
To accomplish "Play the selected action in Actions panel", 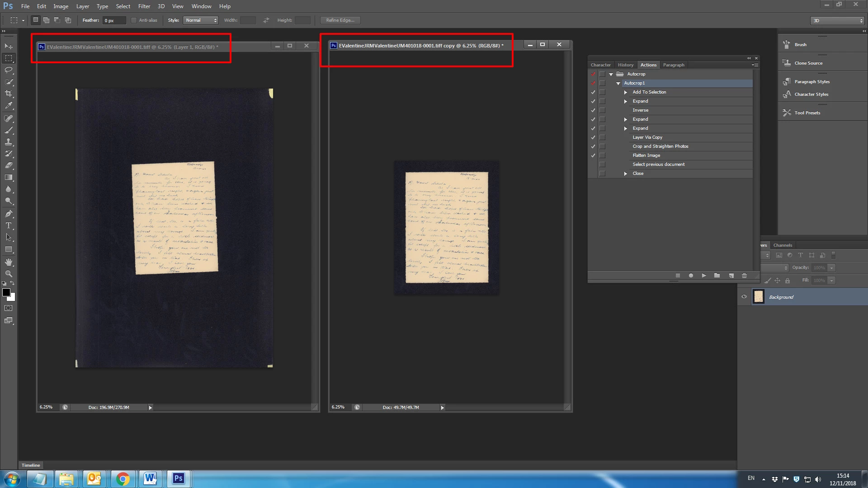I will point(704,276).
